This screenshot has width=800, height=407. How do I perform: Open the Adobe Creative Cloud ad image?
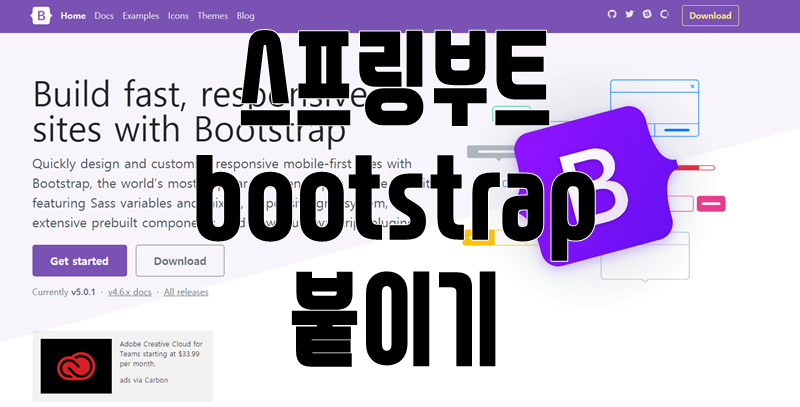tap(76, 366)
